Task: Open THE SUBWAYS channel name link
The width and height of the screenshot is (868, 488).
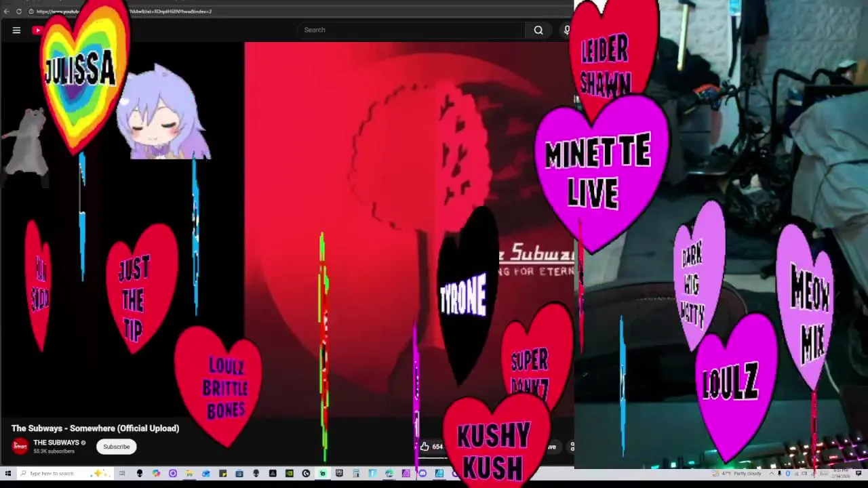Action: 56,443
